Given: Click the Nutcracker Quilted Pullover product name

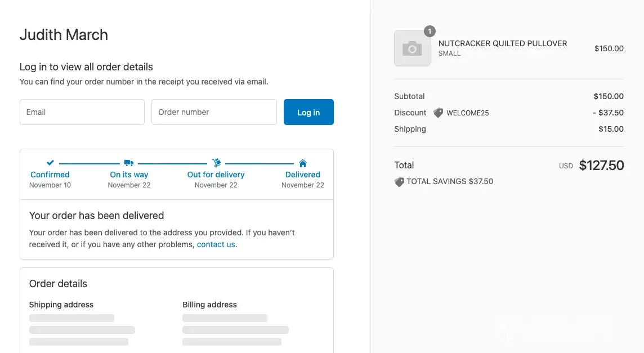Looking at the screenshot, I should pos(503,43).
